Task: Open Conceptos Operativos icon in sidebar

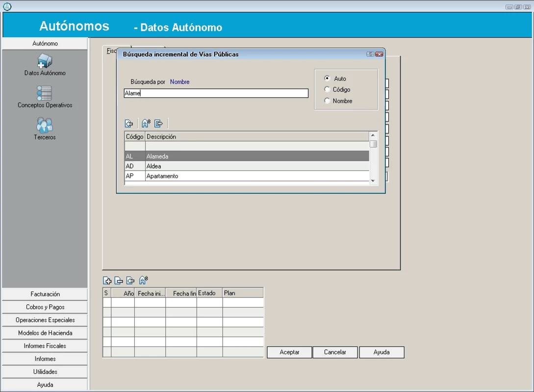Action: click(45, 93)
